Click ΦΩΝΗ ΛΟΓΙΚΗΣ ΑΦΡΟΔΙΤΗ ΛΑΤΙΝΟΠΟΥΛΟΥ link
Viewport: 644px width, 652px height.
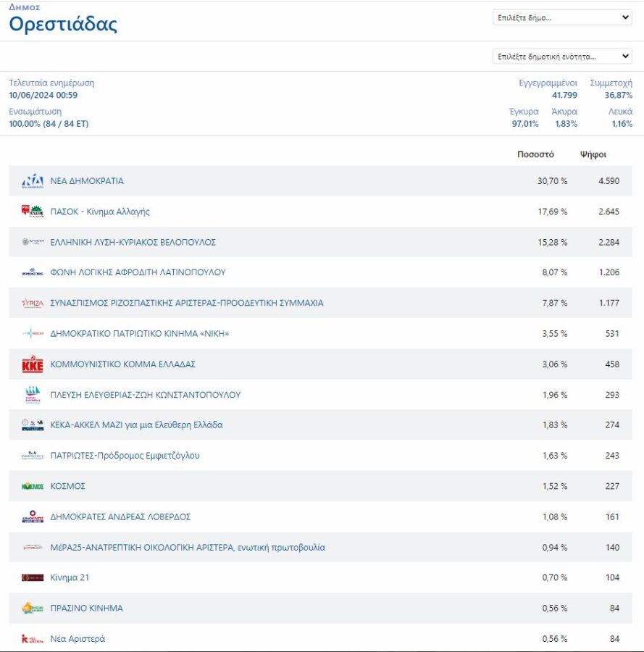click(138, 272)
